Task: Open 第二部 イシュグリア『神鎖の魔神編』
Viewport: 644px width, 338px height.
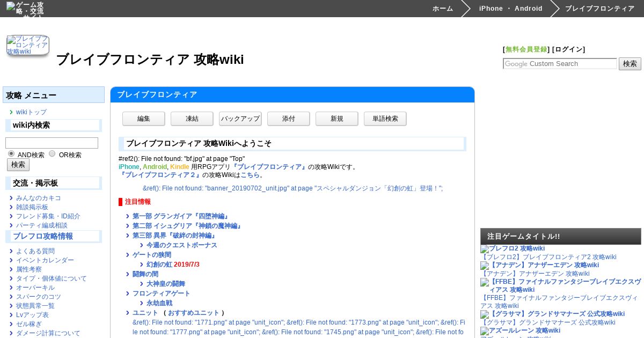Action: [x=188, y=226]
